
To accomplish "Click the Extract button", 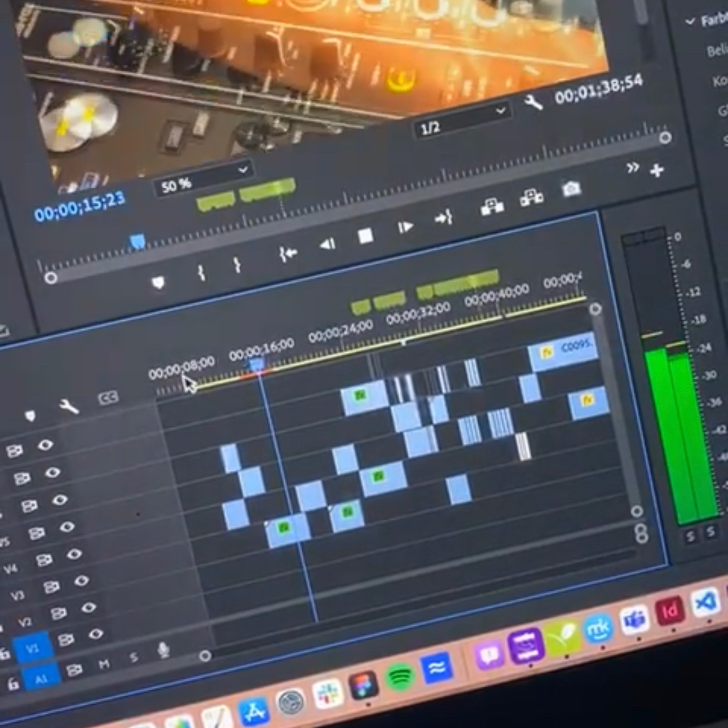I will click(532, 198).
